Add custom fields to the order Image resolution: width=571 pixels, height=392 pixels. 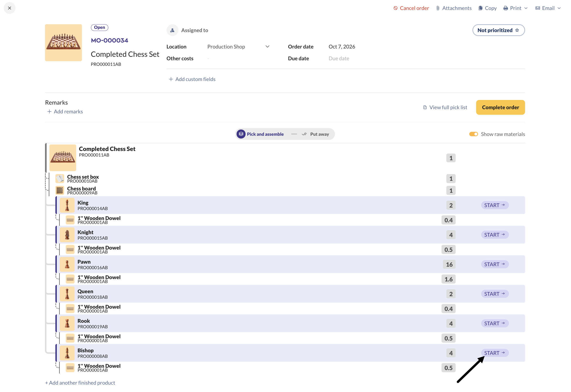click(x=192, y=79)
